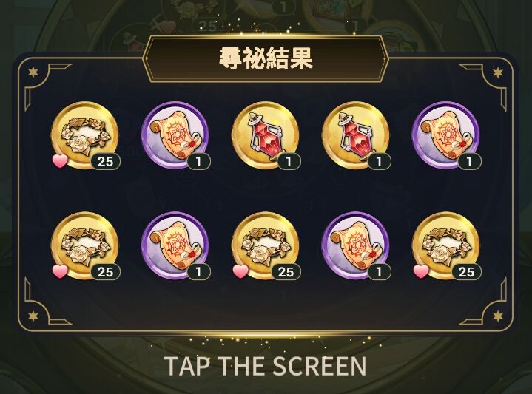Select the second red potion bottle reward
Screen dimensions: 532x394
tap(356, 135)
